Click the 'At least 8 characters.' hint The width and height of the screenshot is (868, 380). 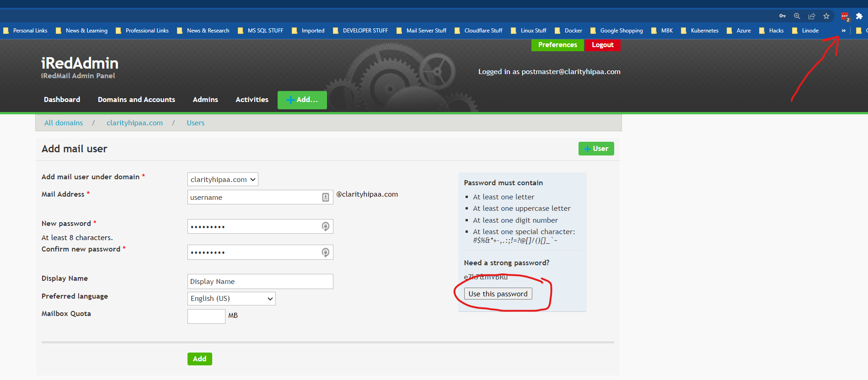click(x=77, y=238)
